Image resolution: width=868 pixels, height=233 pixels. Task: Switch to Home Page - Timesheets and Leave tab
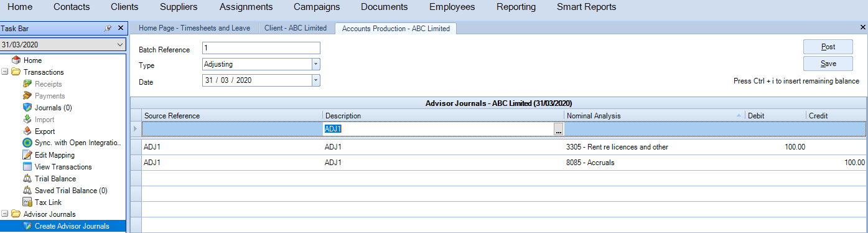[x=195, y=28]
